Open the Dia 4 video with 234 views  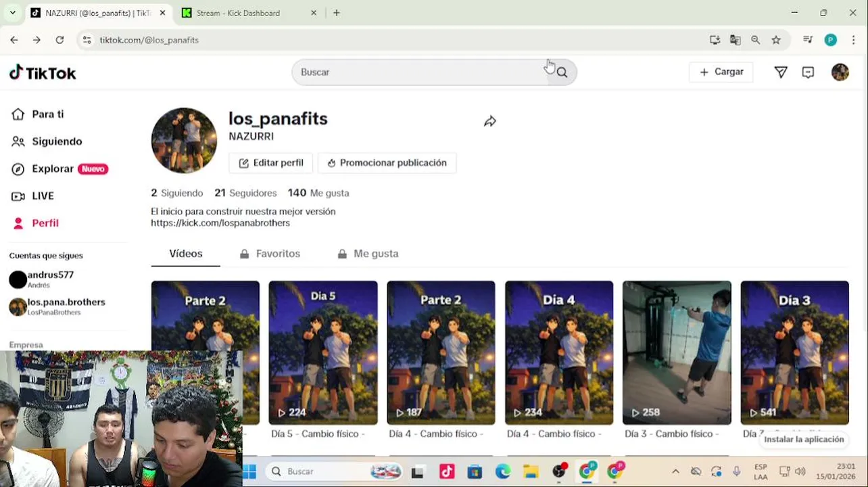(x=559, y=352)
